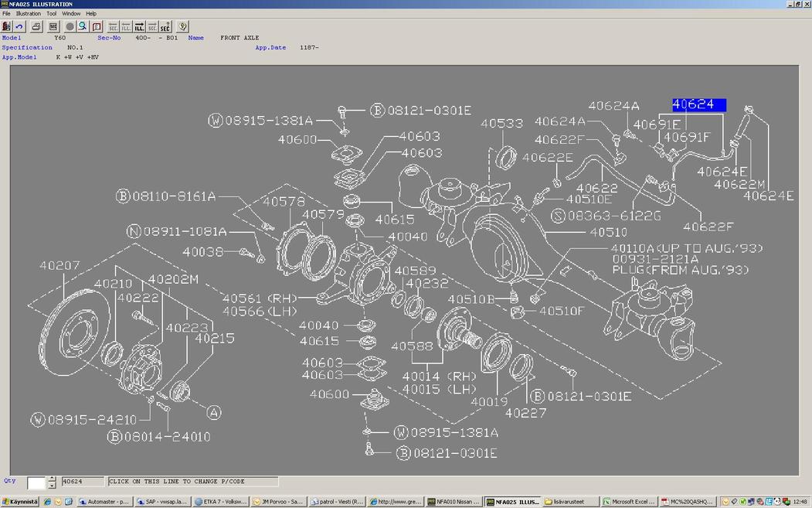The height and width of the screenshot is (508, 812).
Task: Activate the magnifier zoom tool
Action: [83, 26]
